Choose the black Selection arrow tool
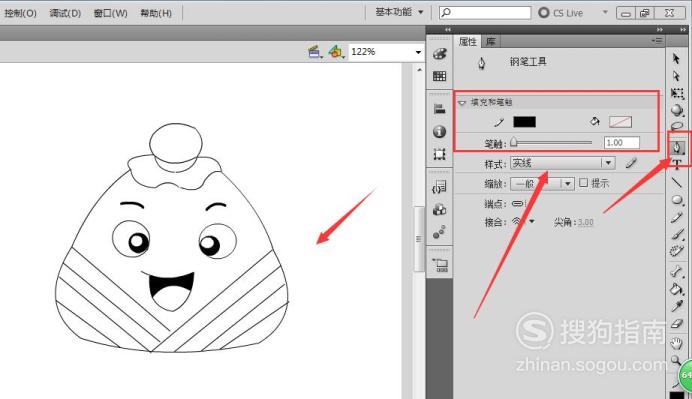692x399 pixels. tap(676, 58)
